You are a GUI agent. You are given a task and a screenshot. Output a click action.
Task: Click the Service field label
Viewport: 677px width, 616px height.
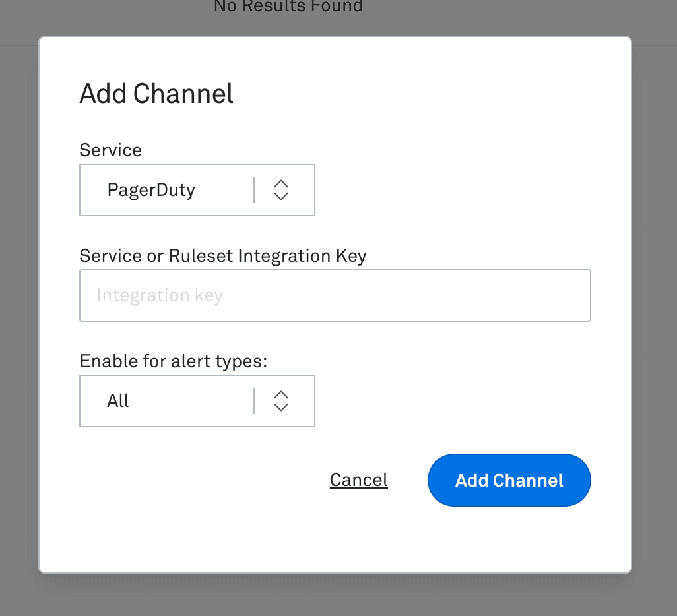(x=110, y=150)
